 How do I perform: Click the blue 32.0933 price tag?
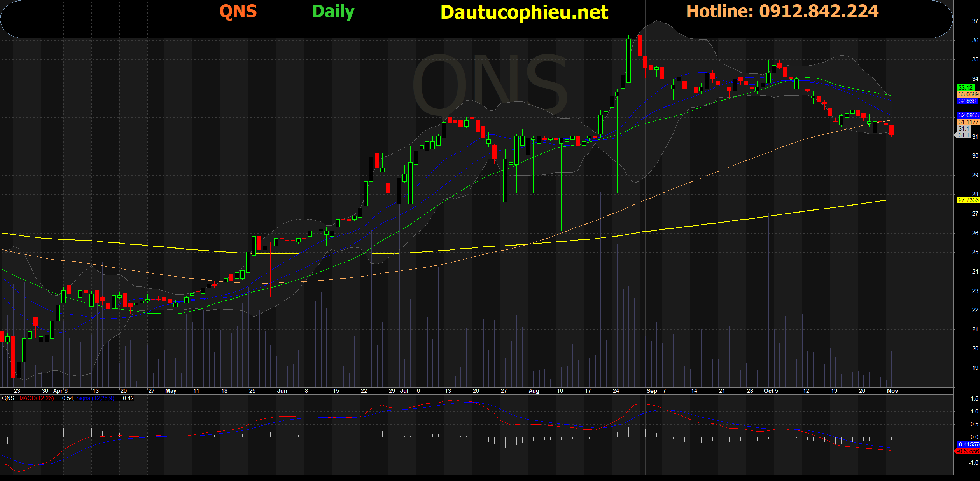[968, 115]
